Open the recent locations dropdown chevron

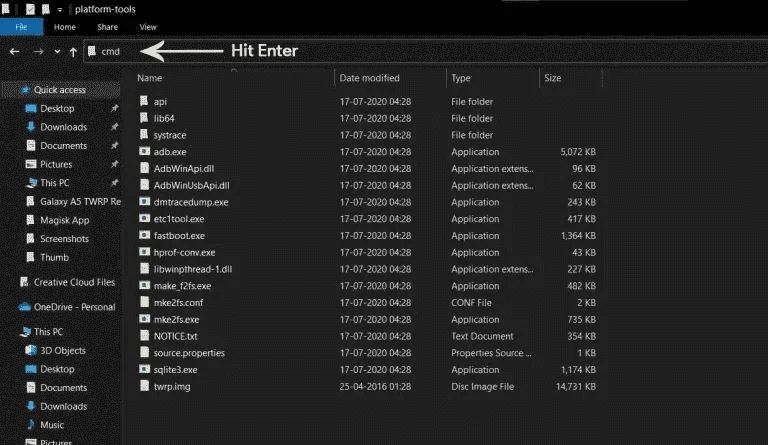pos(57,51)
